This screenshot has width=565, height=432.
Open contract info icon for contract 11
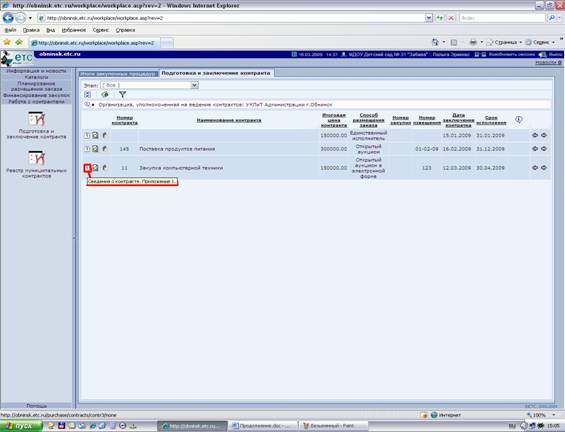click(87, 168)
